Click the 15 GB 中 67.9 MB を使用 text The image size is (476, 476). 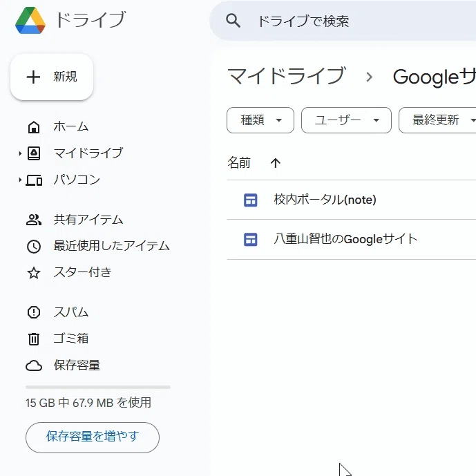click(88, 403)
